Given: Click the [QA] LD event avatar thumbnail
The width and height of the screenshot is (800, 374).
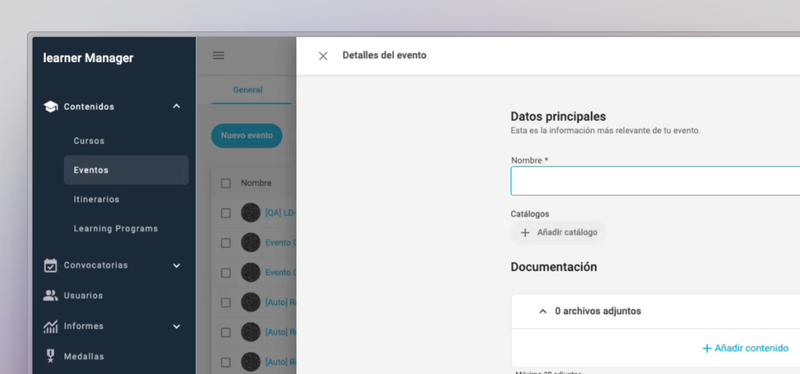Looking at the screenshot, I should [x=251, y=212].
